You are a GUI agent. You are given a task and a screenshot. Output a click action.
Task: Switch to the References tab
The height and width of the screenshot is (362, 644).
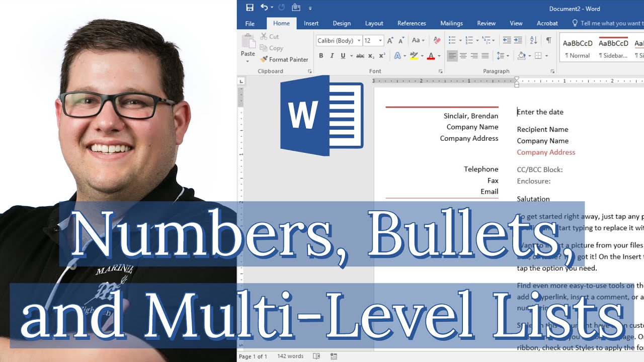click(x=412, y=23)
